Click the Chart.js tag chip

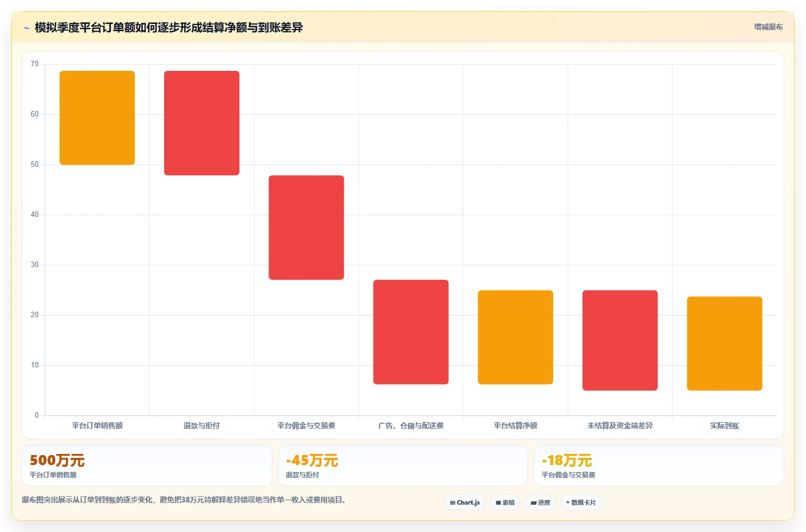coord(465,502)
